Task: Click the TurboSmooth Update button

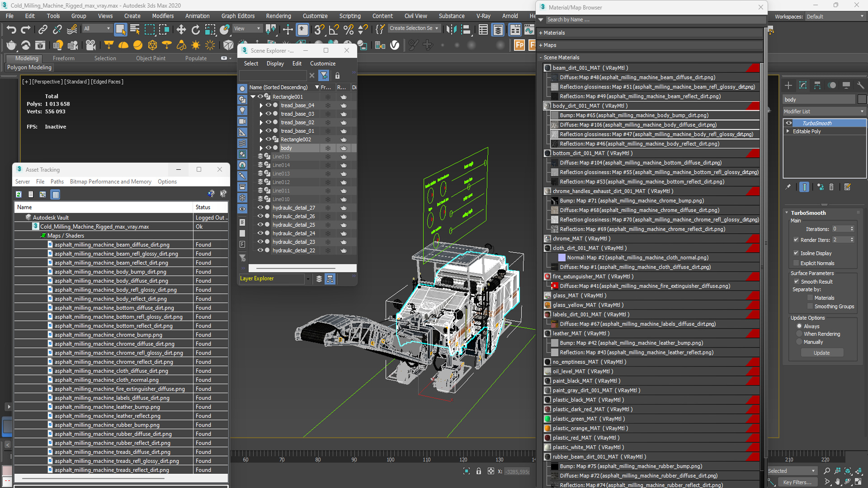Action: coord(822,353)
